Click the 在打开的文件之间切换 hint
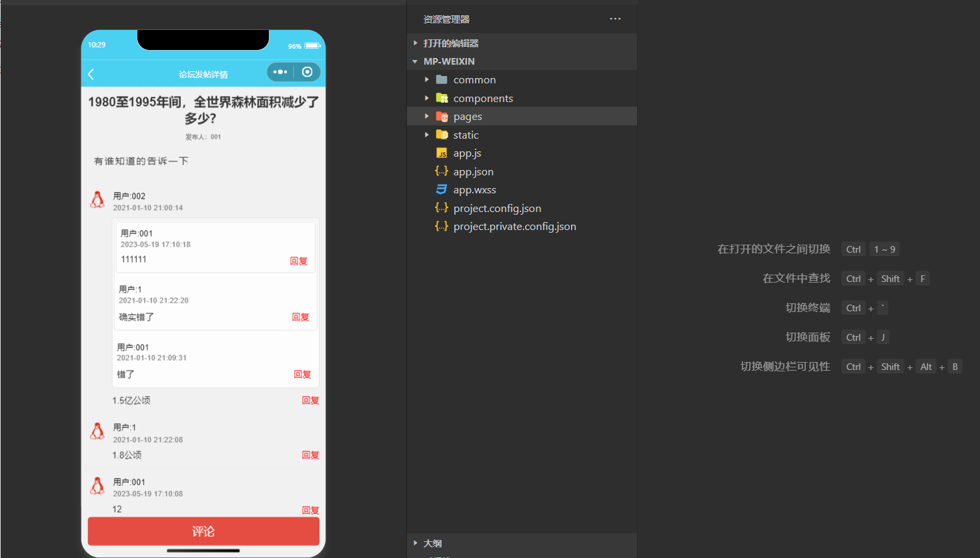This screenshot has height=558, width=980. tap(774, 249)
